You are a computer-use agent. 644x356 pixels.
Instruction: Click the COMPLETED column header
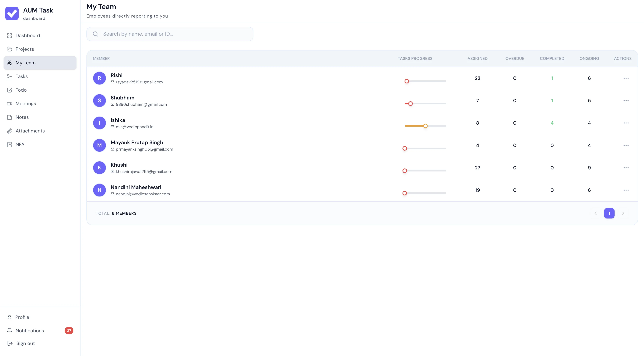click(x=552, y=59)
